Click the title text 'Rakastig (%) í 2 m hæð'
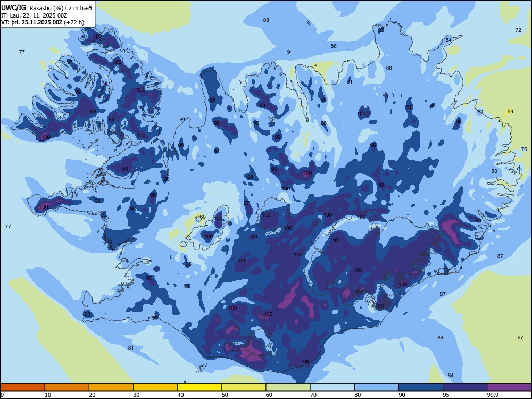 pos(61,8)
